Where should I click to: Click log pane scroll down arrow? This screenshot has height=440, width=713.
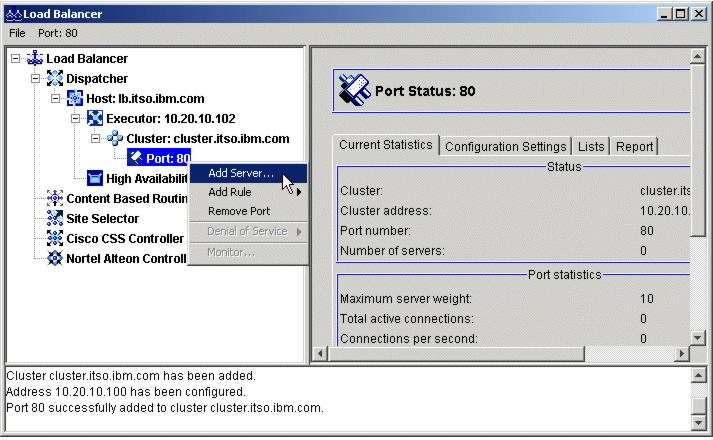(x=698, y=423)
